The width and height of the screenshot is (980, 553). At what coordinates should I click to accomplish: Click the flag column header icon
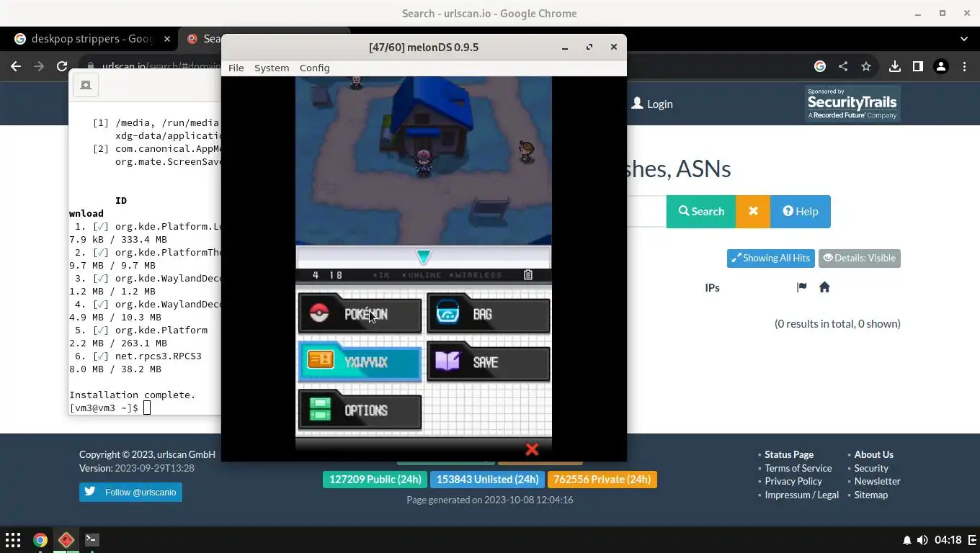click(801, 287)
